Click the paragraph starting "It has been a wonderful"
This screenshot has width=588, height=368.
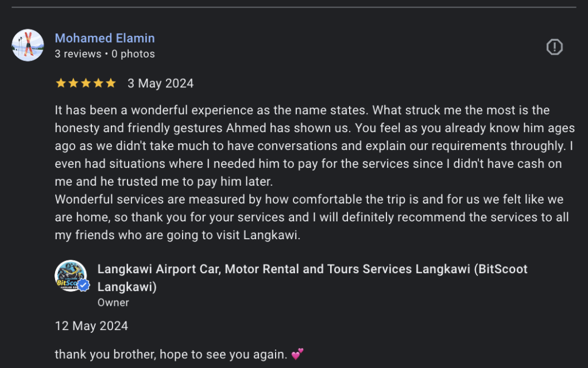click(315, 145)
